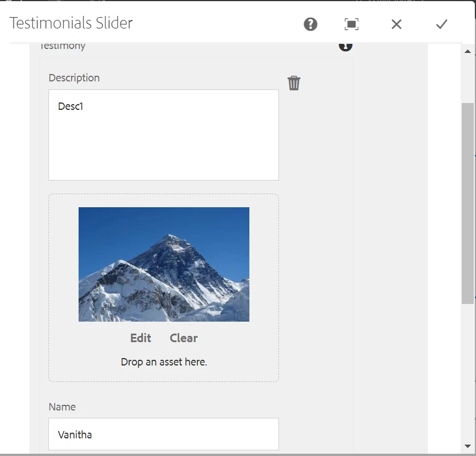476x456 pixels.
Task: Delete the testimony item with trash icon
Action: click(294, 83)
